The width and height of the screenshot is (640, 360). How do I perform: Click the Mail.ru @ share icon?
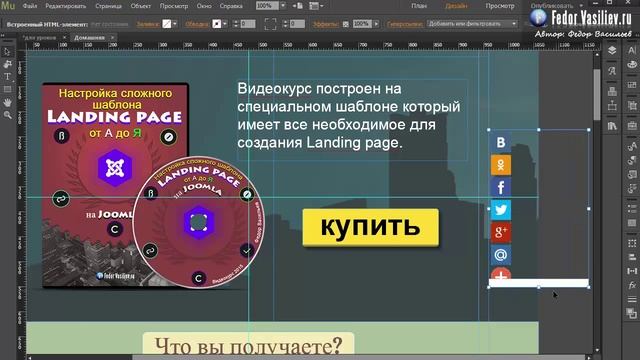pos(501,255)
